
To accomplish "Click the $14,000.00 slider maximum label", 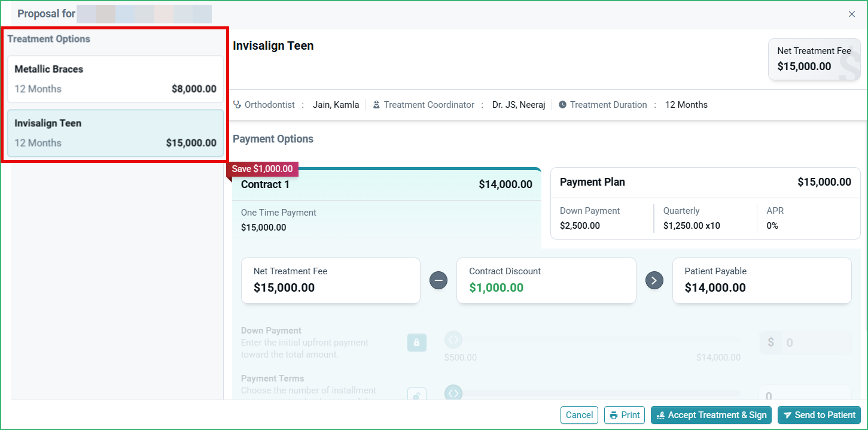I will [x=718, y=358].
